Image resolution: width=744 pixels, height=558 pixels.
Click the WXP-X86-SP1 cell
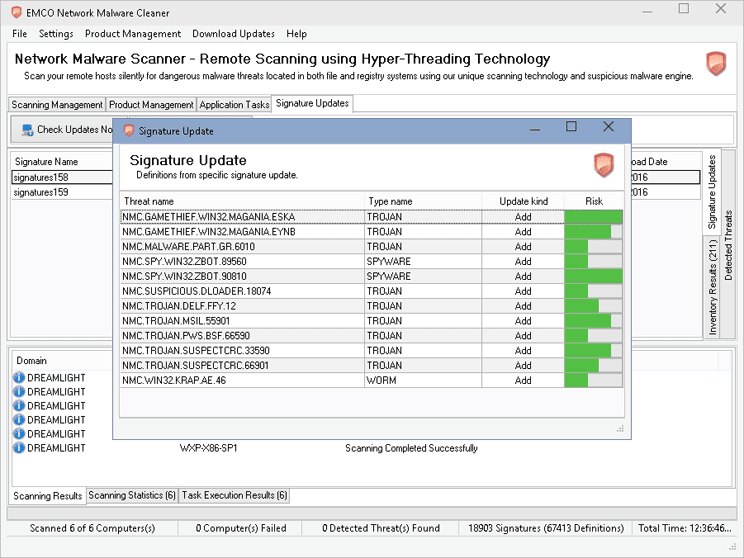coord(208,448)
